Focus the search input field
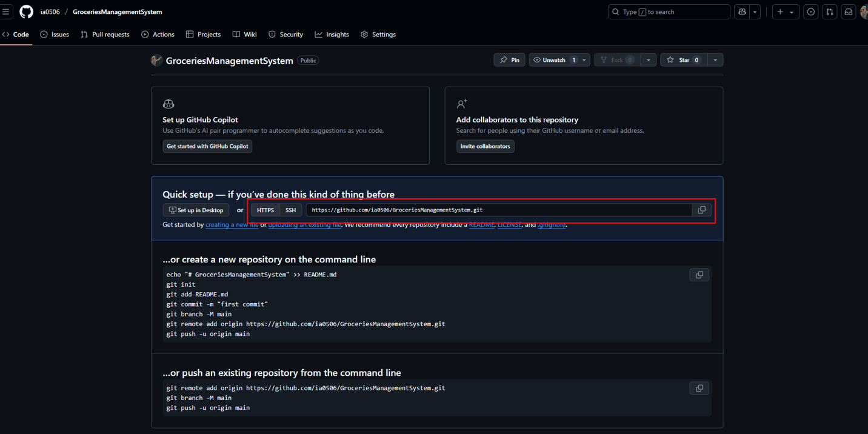Image resolution: width=868 pixels, height=434 pixels. [667, 12]
